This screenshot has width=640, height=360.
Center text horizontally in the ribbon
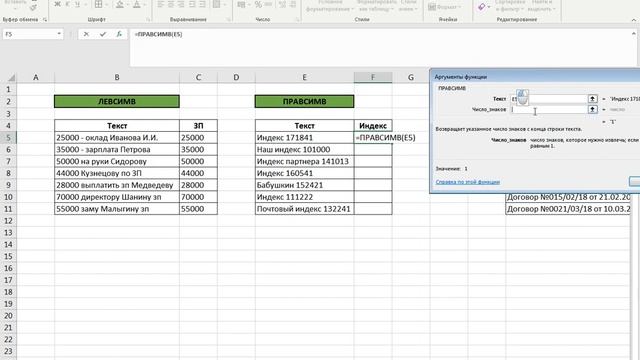pos(171,4)
